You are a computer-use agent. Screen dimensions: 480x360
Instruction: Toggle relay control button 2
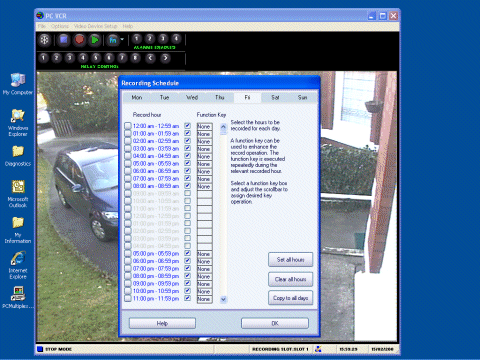(x=57, y=58)
